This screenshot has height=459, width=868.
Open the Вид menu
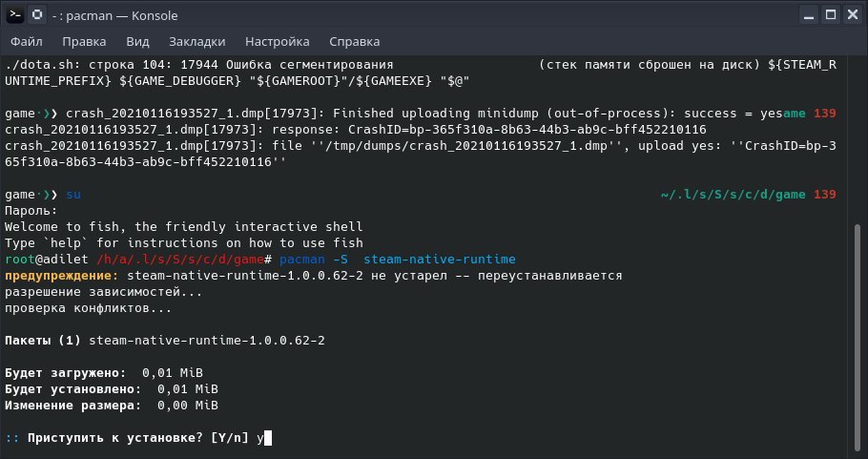coord(137,42)
